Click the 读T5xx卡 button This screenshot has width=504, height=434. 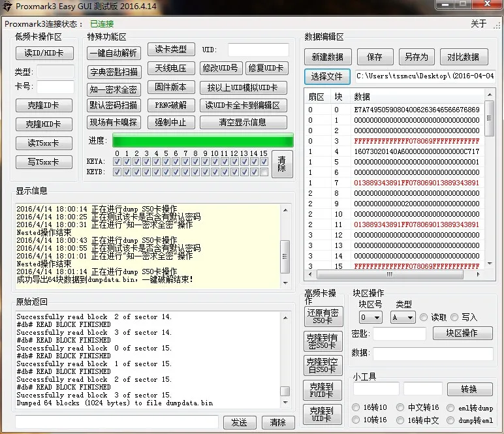click(44, 144)
